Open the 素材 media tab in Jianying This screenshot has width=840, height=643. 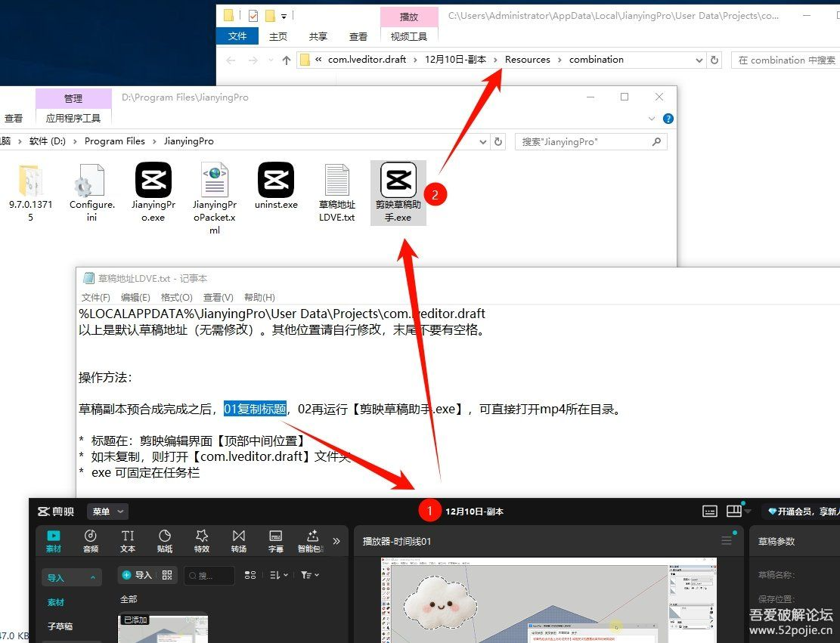[54, 541]
